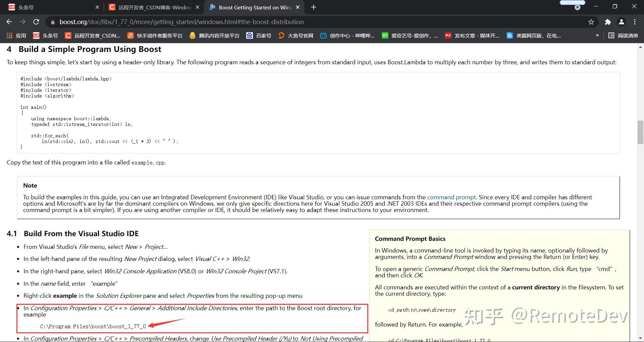Click the site security lock icon

point(53,22)
